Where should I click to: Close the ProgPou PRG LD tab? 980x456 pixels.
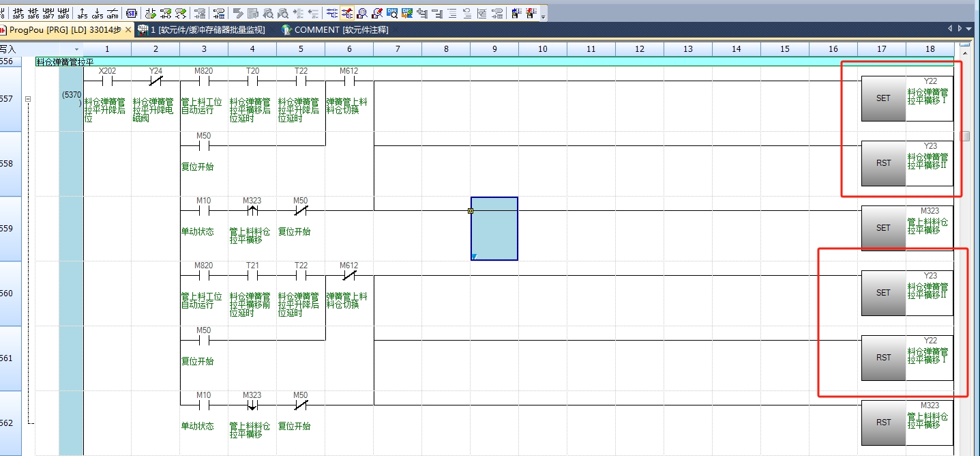[128, 30]
